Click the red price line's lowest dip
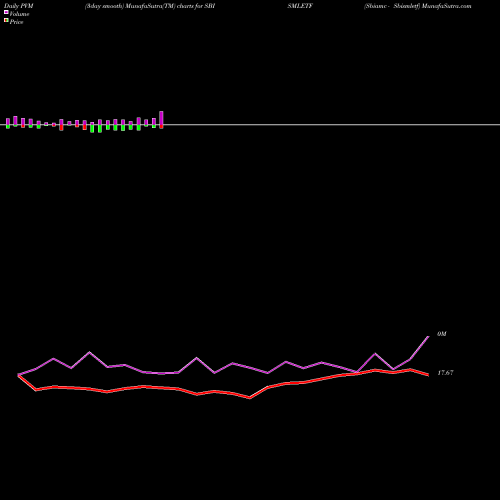Image resolution: width=500 pixels, height=500 pixels. point(250,398)
